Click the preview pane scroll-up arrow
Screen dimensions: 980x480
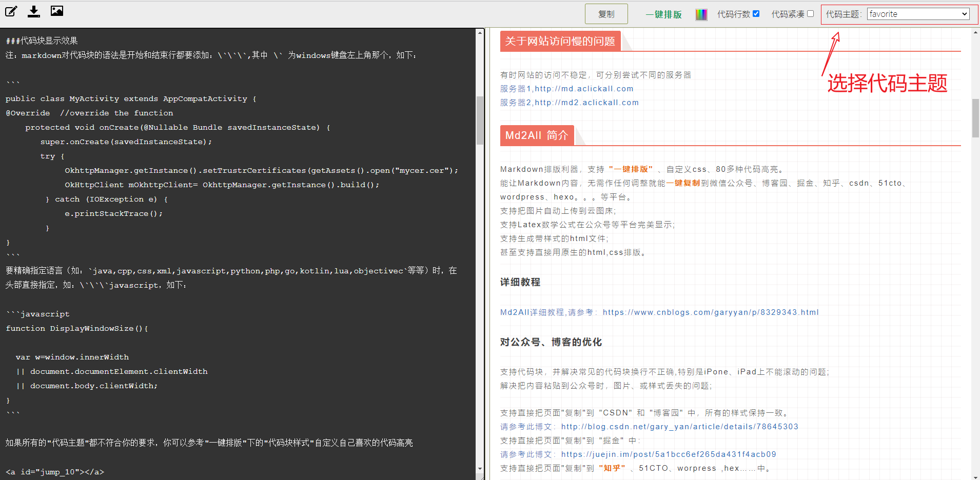975,33
